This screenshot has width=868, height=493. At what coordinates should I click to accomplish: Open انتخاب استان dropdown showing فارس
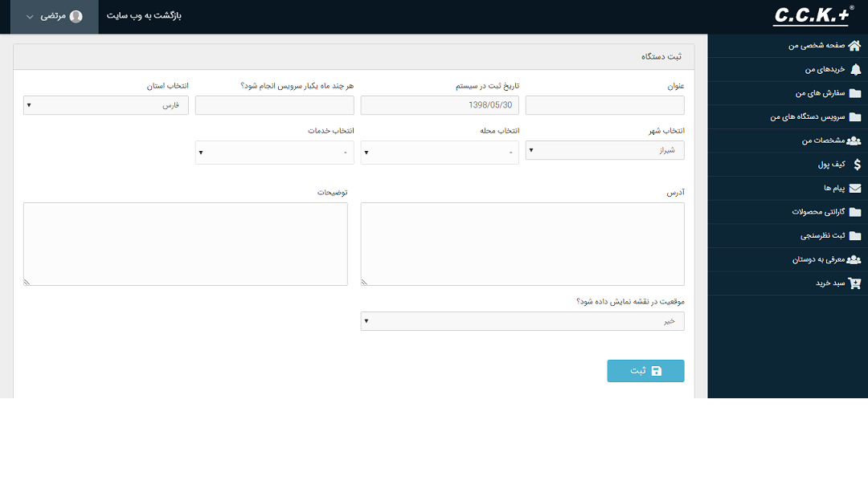tap(106, 105)
